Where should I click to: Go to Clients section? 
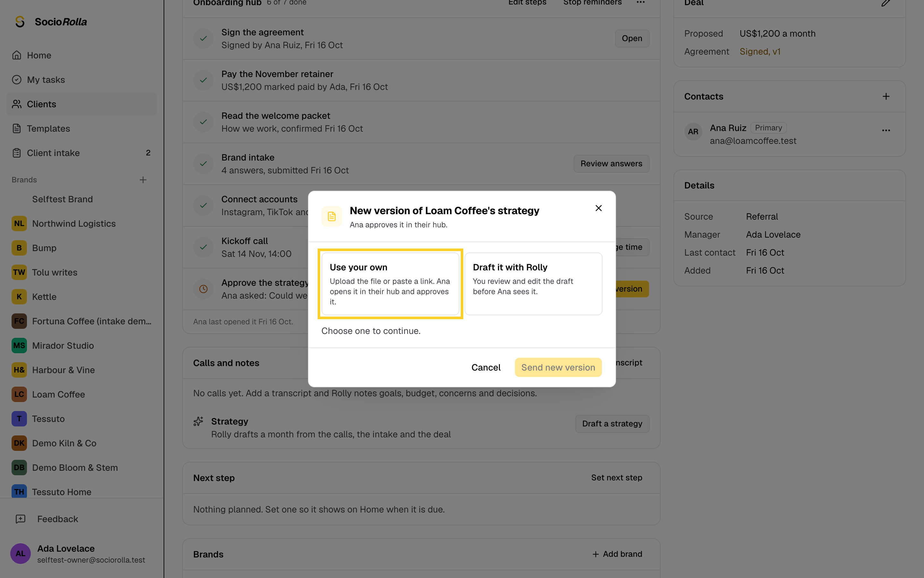pyautogui.click(x=82, y=104)
